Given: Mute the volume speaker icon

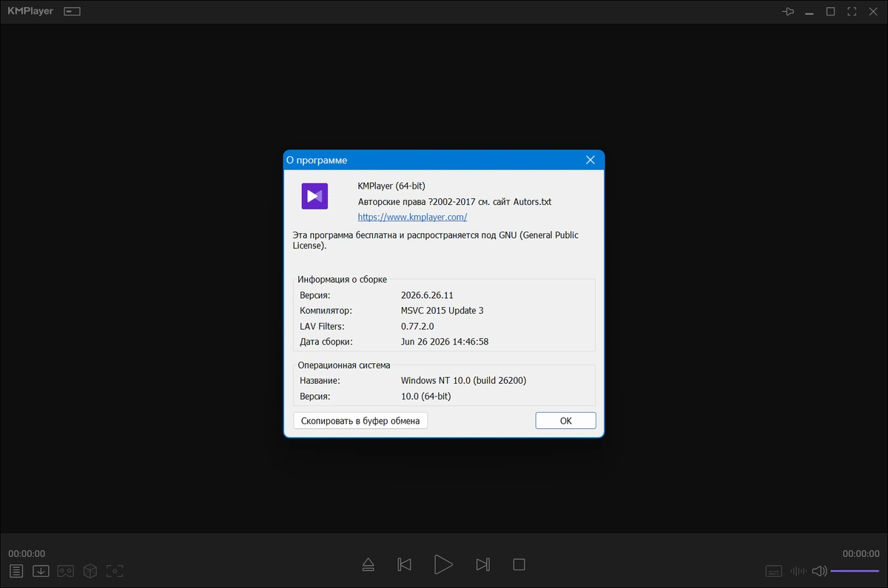Looking at the screenshot, I should click(x=819, y=571).
